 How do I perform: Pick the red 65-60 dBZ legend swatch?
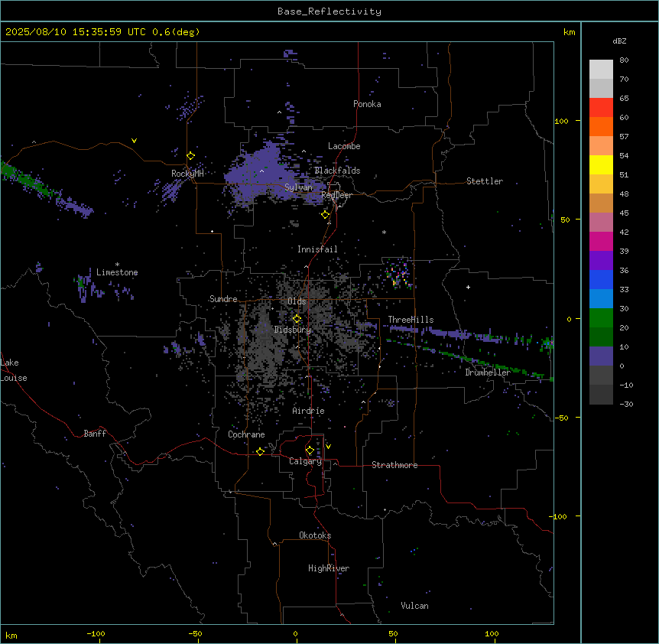(x=601, y=108)
